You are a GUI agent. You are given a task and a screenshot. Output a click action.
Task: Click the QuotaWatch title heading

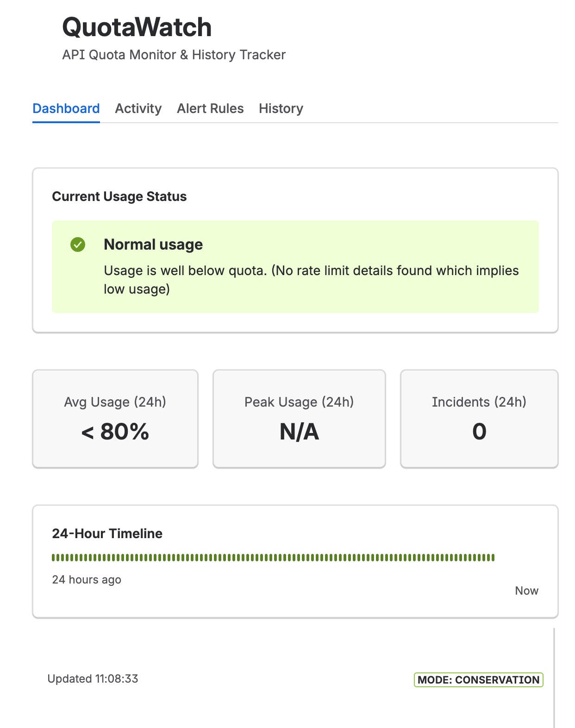pyautogui.click(x=137, y=27)
